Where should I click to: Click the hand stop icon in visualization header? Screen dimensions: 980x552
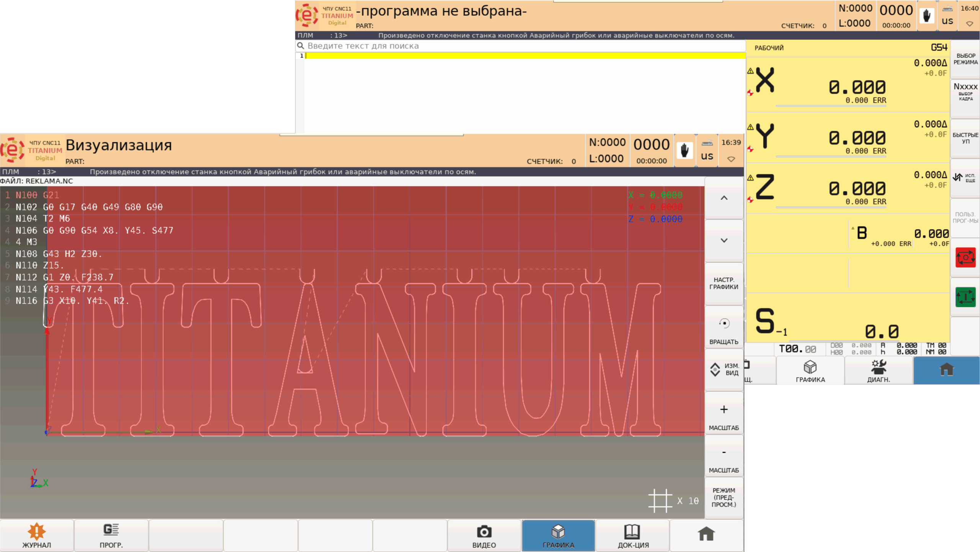(684, 150)
